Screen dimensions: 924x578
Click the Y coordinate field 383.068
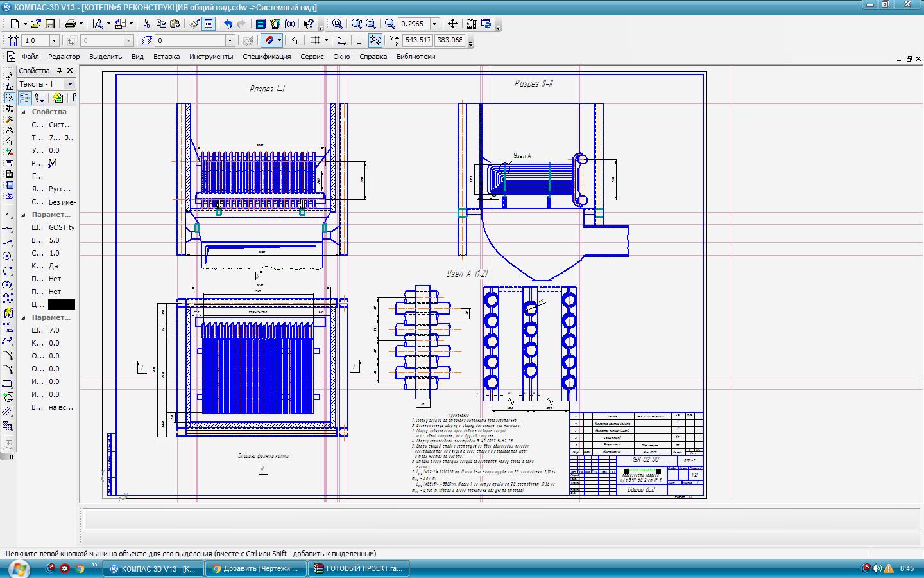[450, 40]
